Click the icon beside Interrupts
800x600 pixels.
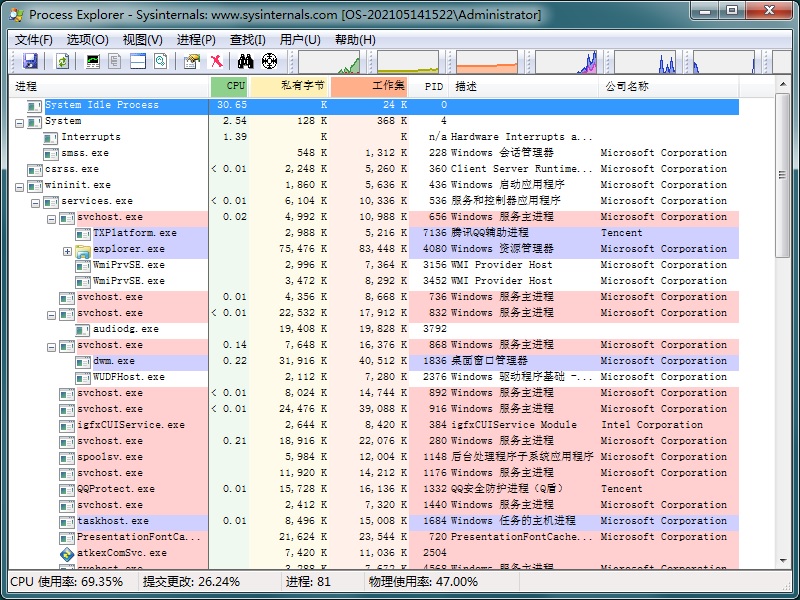click(51, 138)
